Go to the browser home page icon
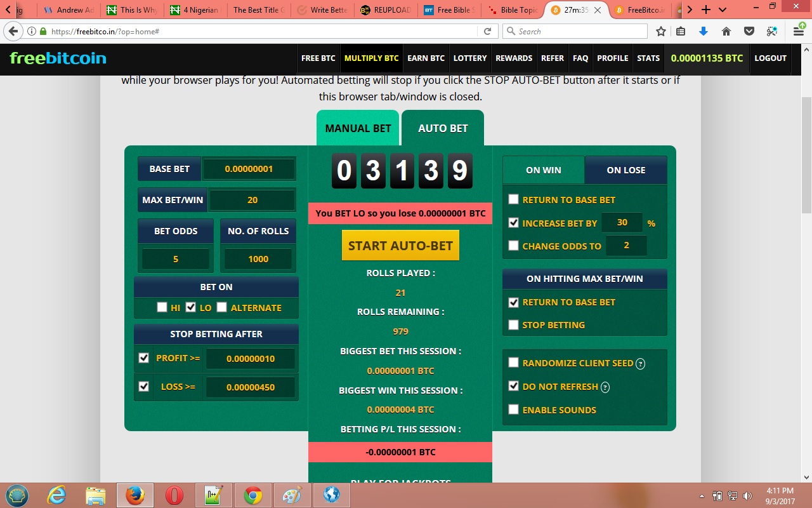This screenshot has width=812, height=508. click(726, 31)
